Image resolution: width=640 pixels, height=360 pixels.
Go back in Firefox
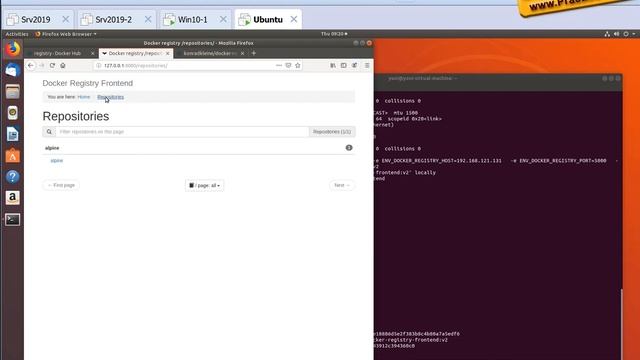(x=31, y=65)
